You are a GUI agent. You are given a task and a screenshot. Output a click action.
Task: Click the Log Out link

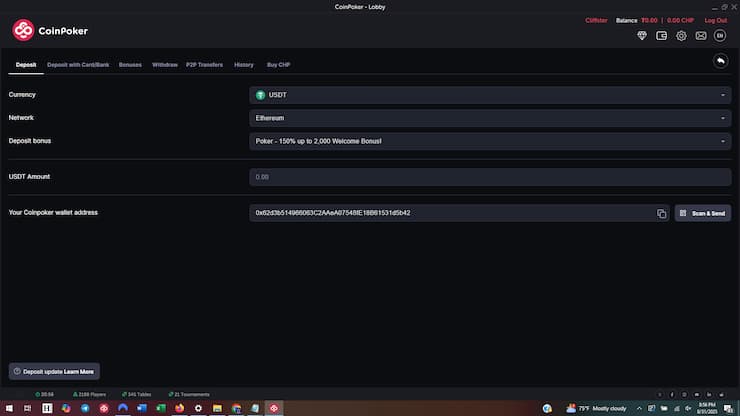point(715,20)
